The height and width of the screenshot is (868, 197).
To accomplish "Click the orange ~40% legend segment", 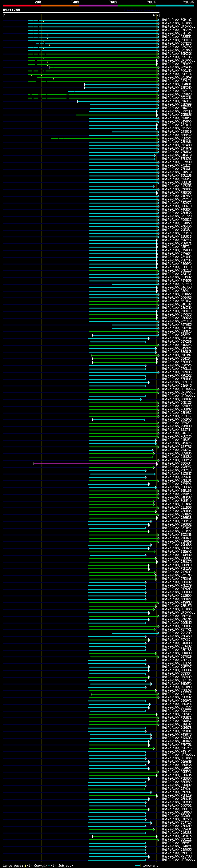I will point(60,6).
